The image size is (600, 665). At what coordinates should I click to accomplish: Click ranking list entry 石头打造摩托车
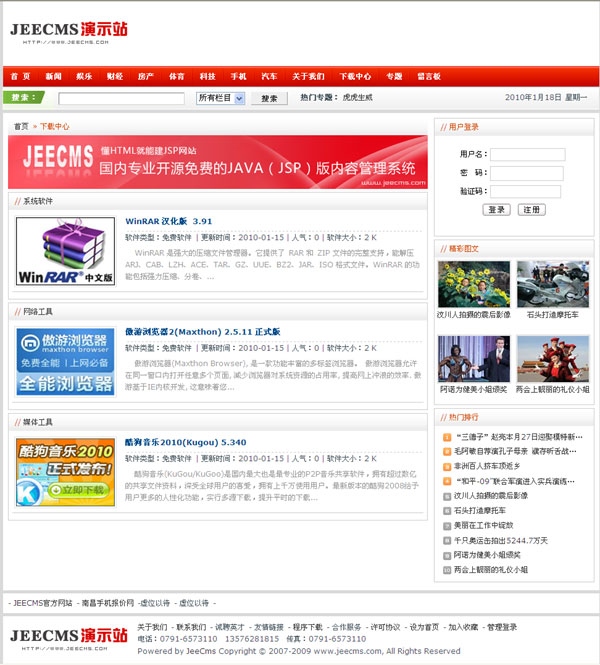point(480,510)
